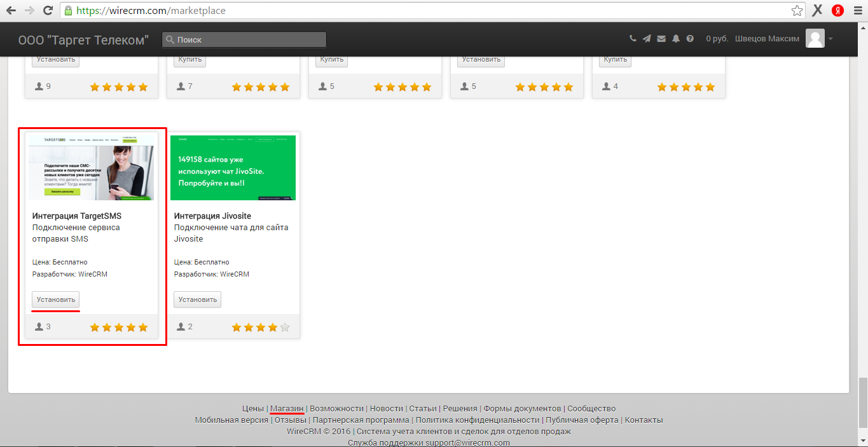Open Мобильная версия footer link
Screen dimensions: 868x447
tap(231, 420)
